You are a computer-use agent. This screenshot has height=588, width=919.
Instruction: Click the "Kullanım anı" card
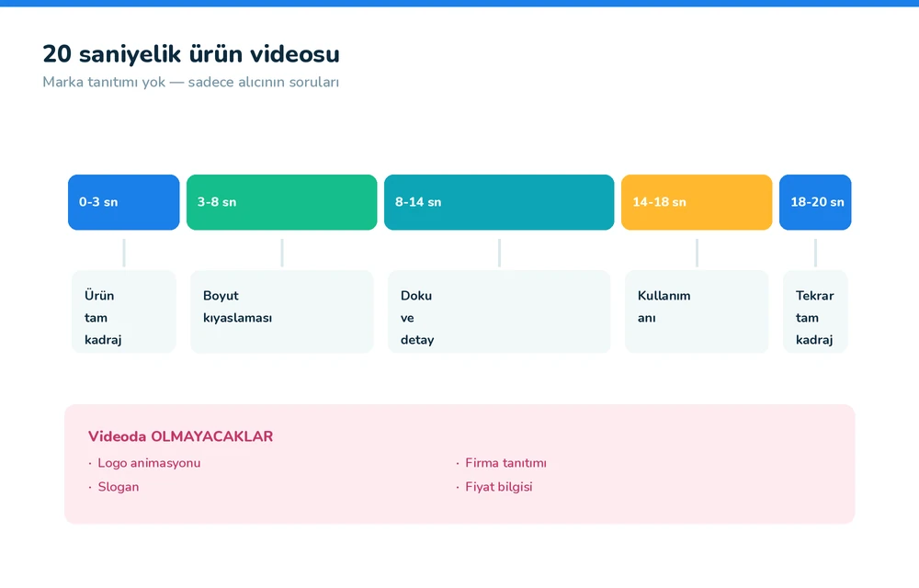(697, 311)
